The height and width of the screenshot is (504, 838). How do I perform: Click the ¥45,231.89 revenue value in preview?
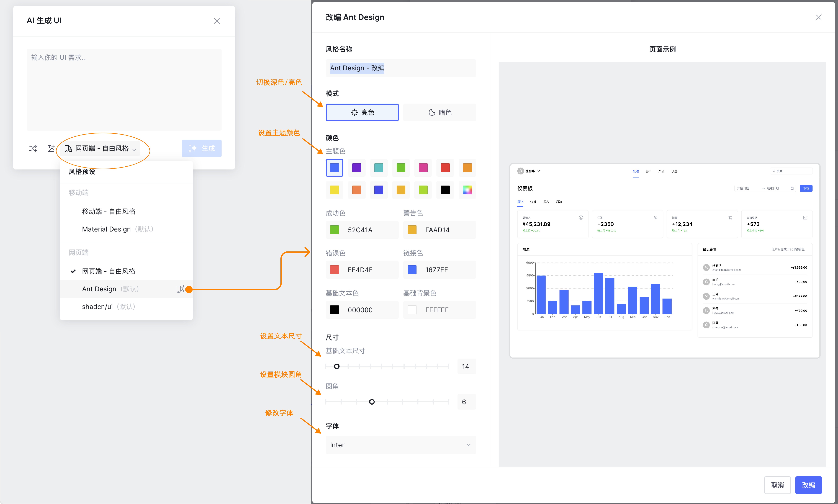coord(536,224)
